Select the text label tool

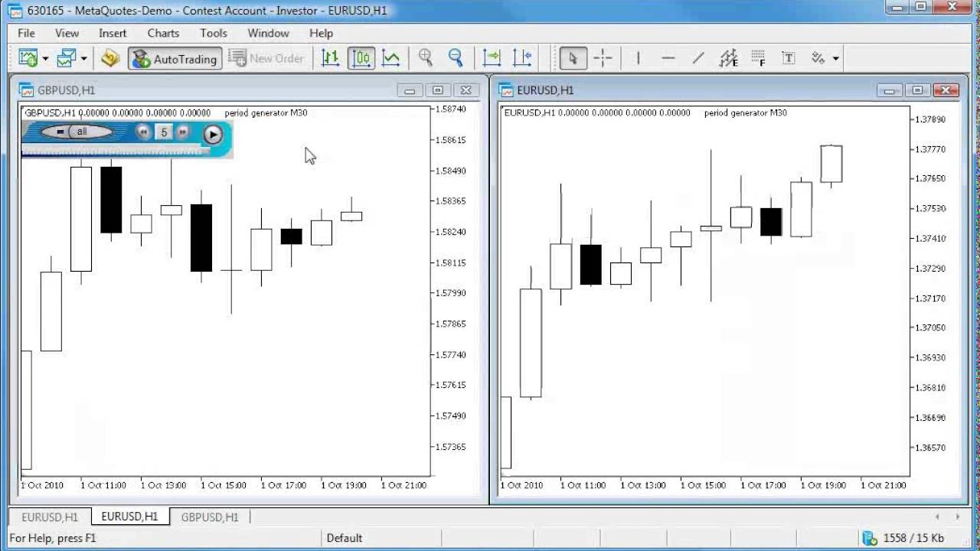coord(788,58)
